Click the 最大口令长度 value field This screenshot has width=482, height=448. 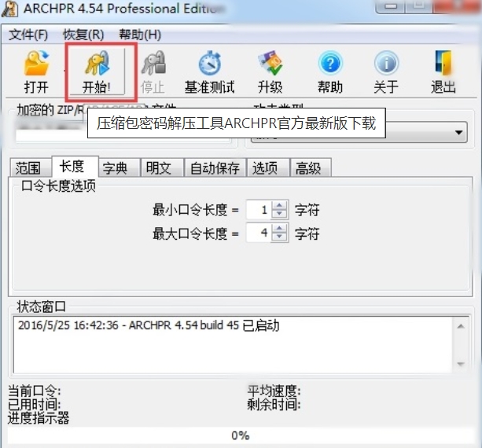pos(259,233)
